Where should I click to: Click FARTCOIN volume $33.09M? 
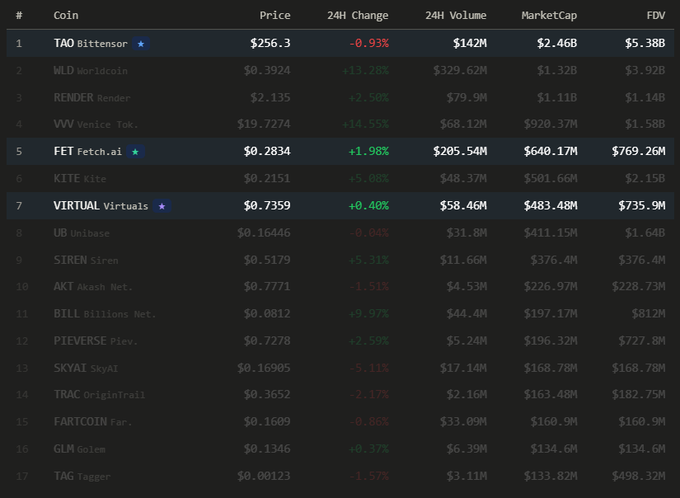[463, 422]
